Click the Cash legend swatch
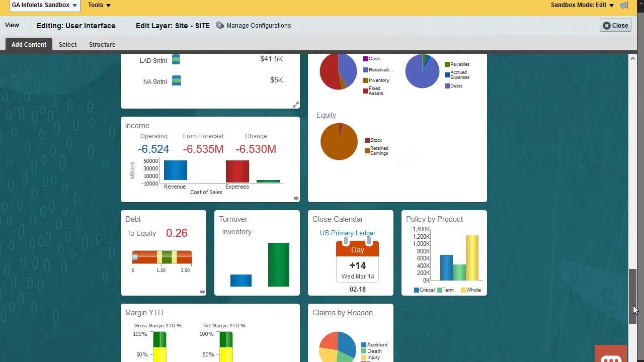This screenshot has width=644, height=362. tap(366, 59)
